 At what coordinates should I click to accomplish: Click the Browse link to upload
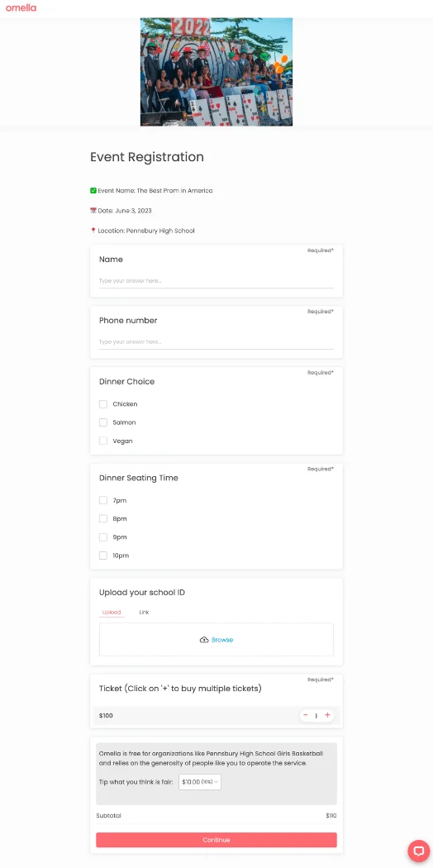pyautogui.click(x=222, y=639)
